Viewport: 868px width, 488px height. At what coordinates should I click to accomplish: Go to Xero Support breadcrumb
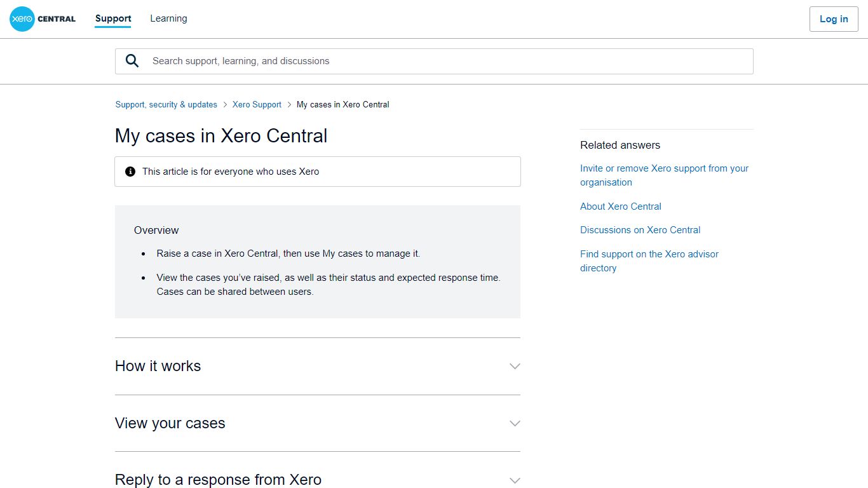[257, 105]
